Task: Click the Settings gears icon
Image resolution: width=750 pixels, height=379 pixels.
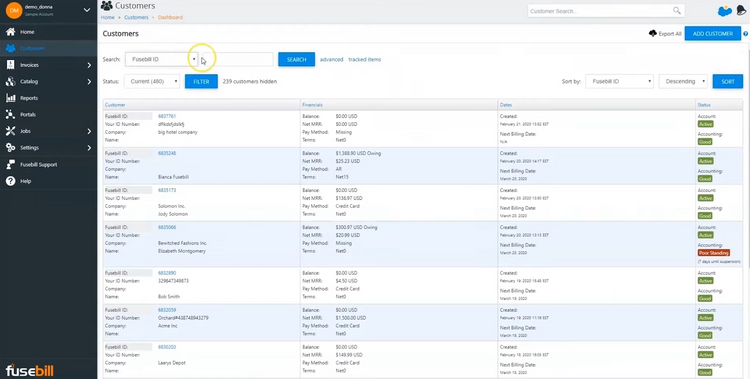Action: pyautogui.click(x=11, y=148)
